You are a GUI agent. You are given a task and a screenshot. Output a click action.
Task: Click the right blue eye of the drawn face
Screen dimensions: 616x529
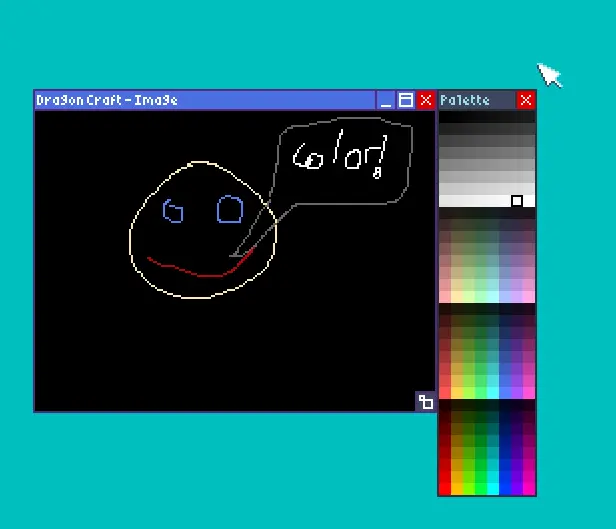230,209
